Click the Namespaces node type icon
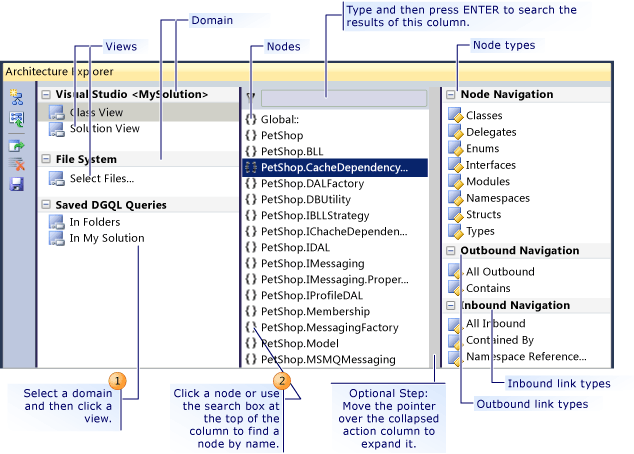This screenshot has height=454, width=634. coord(455,198)
